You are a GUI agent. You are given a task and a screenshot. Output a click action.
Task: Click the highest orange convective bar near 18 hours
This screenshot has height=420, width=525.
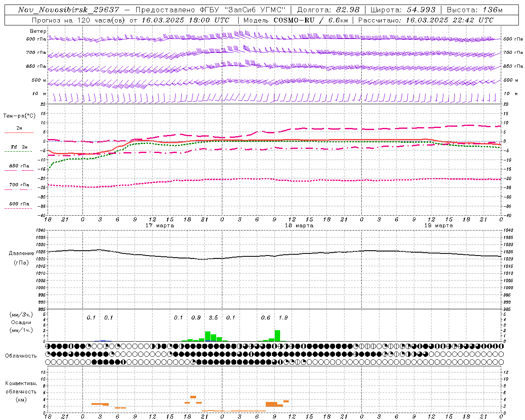pyautogui.click(x=193, y=397)
